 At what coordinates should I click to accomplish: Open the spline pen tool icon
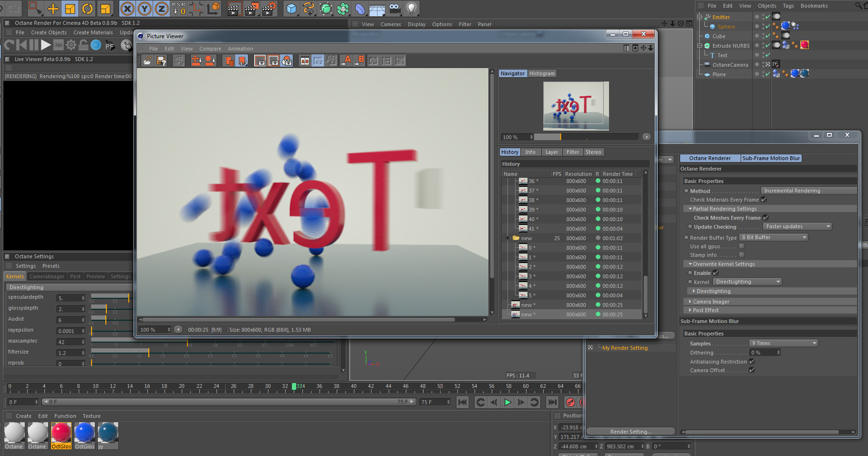point(309,8)
